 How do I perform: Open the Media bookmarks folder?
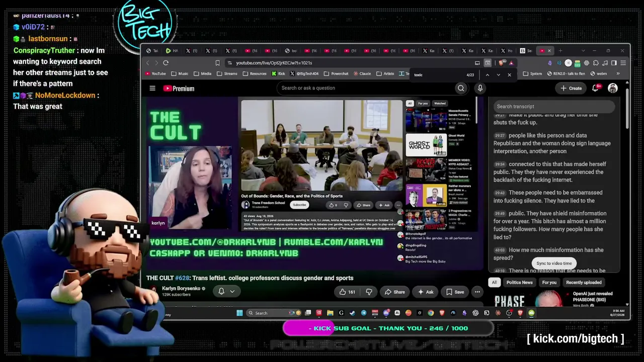coord(203,74)
